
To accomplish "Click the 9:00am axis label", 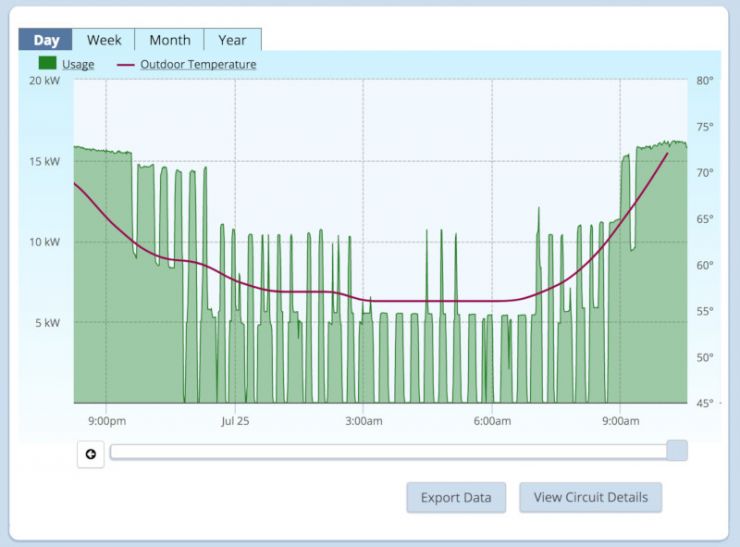I will tap(621, 421).
